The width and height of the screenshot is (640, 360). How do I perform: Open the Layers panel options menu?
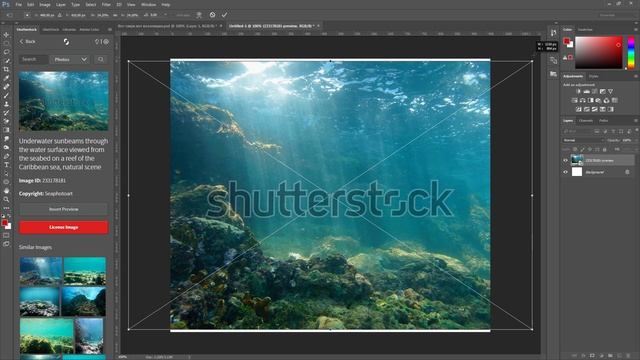[636, 121]
